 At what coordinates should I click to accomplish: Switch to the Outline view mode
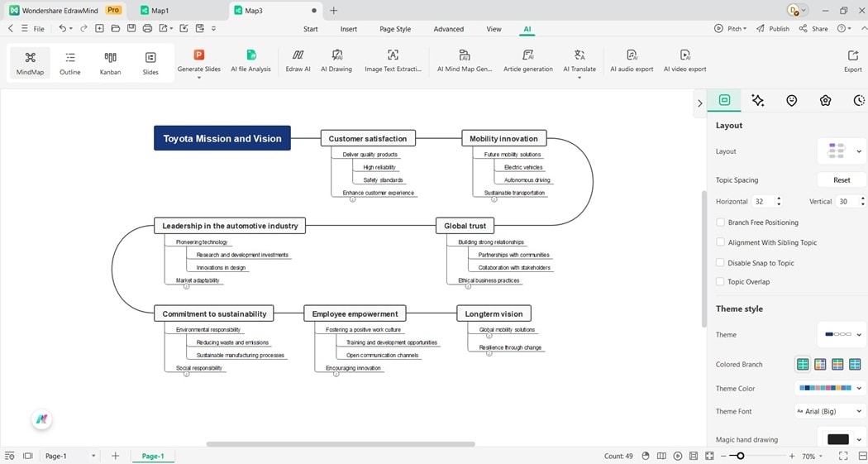[69, 63]
